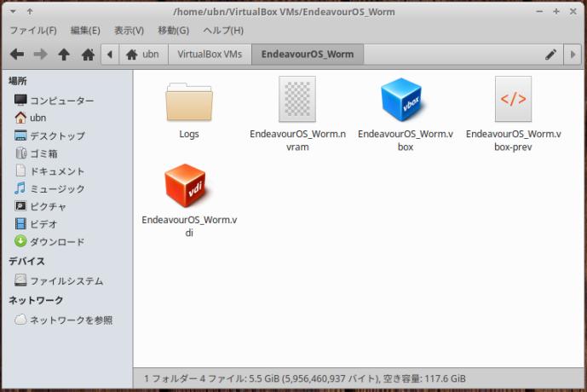This screenshot has height=392, width=587.
Task: Open ファイルシステム device in sidebar
Action: pyautogui.click(x=59, y=281)
